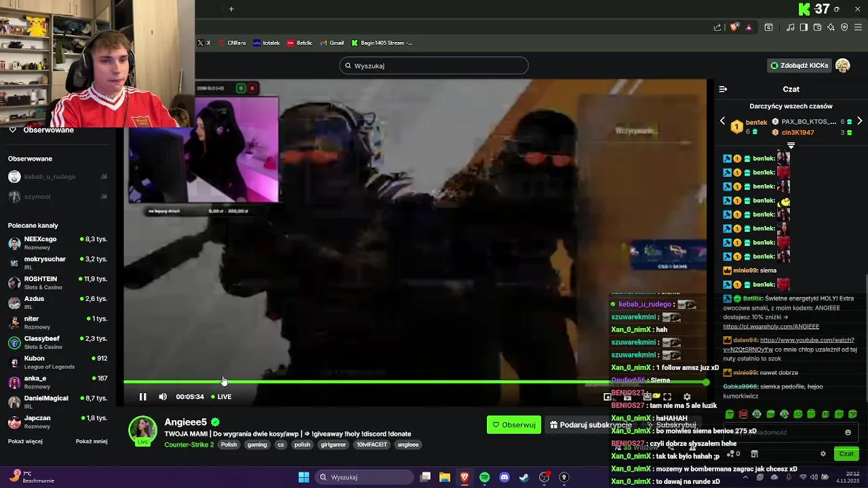Open the emoji picker in chat input

tap(848, 432)
